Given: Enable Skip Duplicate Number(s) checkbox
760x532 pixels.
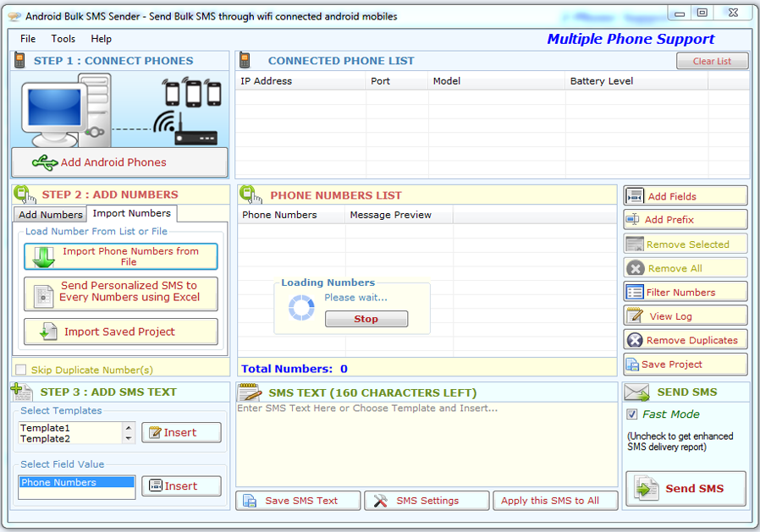Looking at the screenshot, I should click(x=21, y=370).
